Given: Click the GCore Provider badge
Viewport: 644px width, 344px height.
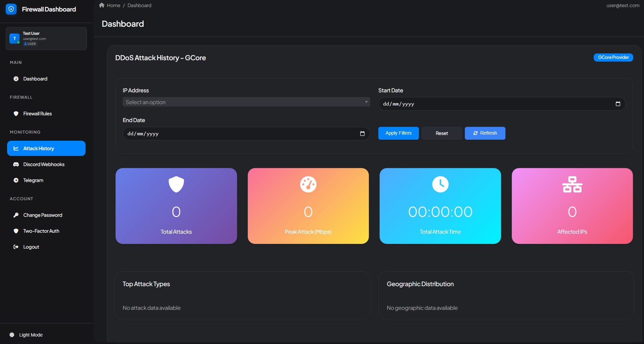Looking at the screenshot, I should 613,58.
